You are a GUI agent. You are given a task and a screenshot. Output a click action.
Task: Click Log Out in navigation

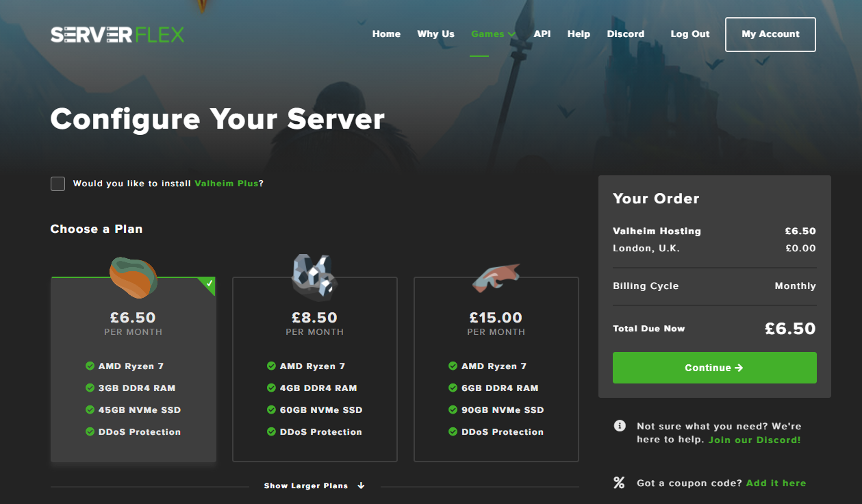(690, 34)
